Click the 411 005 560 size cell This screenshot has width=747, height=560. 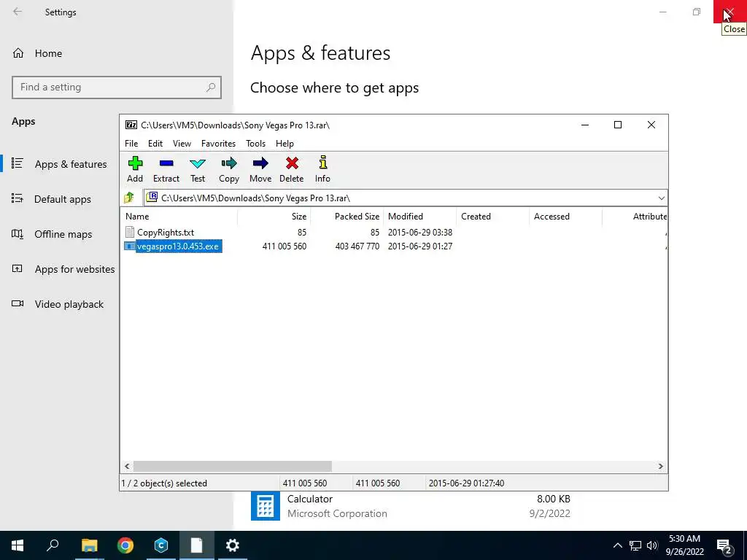point(285,246)
